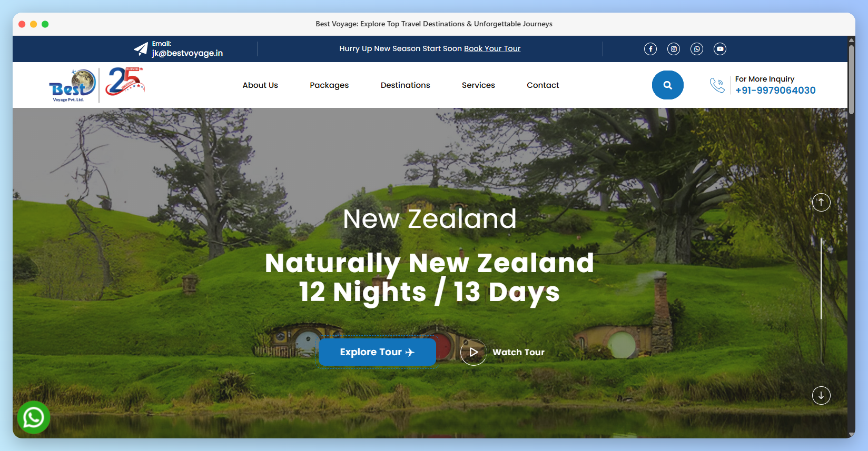Open the YouTube social icon

[x=720, y=49]
